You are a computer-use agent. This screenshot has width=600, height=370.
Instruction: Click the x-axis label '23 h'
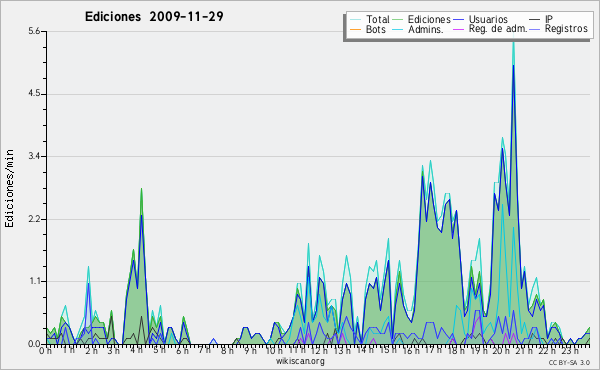(570, 350)
